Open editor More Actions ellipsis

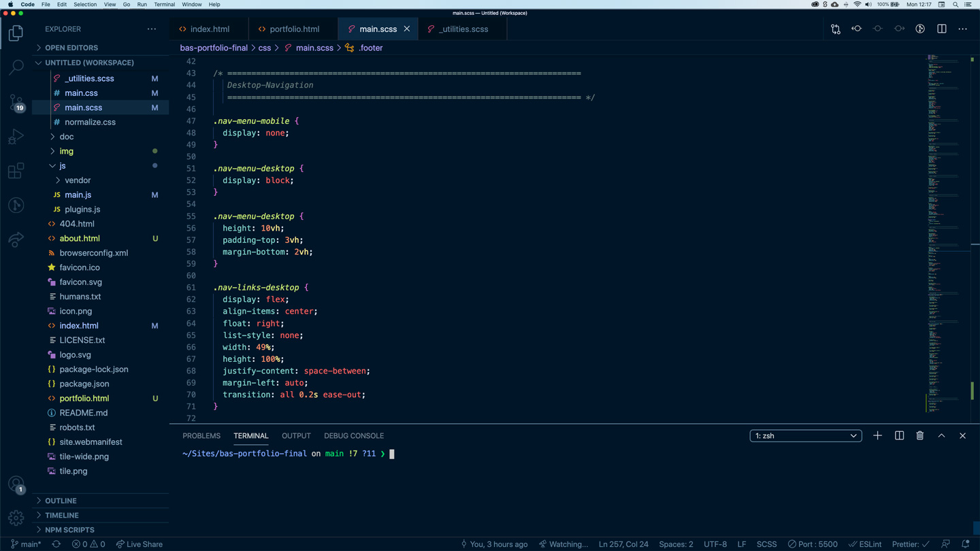coord(962,29)
